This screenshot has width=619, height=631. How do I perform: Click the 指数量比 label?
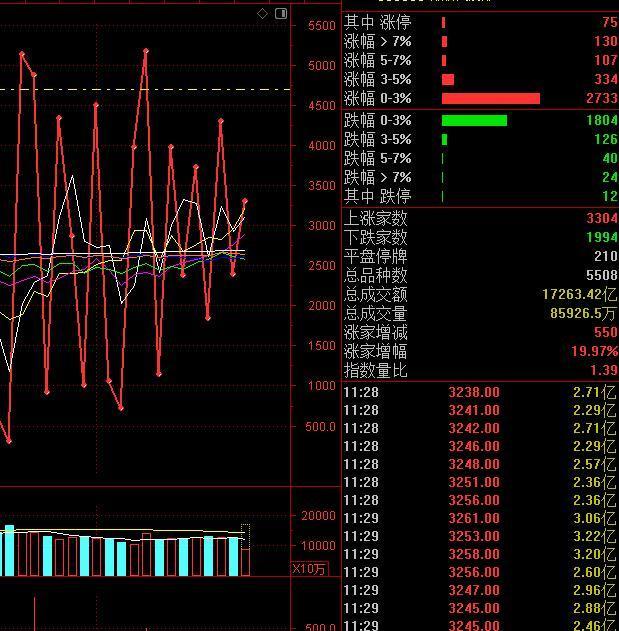tap(376, 370)
